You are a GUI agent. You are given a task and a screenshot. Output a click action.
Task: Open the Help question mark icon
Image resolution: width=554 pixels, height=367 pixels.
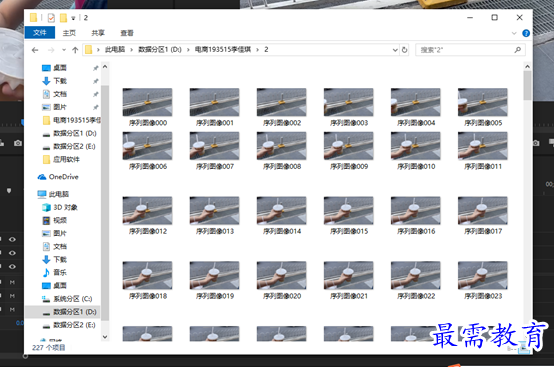click(x=526, y=33)
